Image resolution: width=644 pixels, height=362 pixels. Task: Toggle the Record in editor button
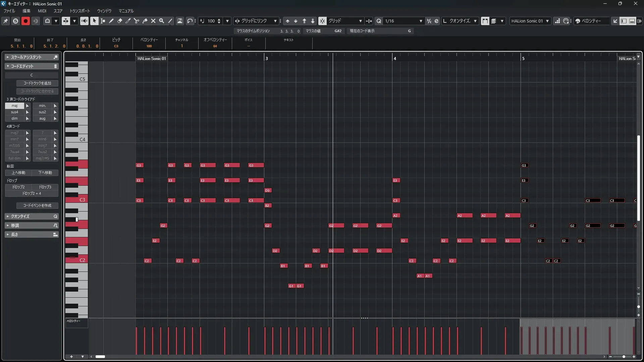coord(25,21)
